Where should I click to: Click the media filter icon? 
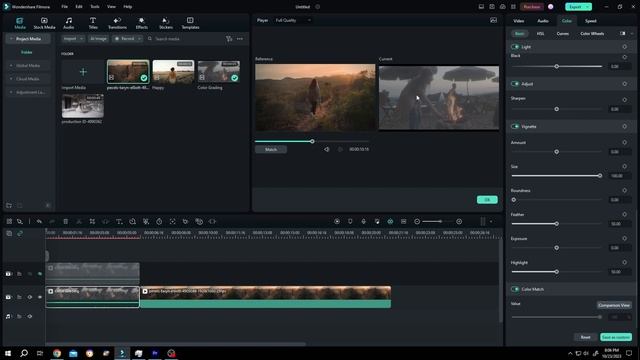click(x=229, y=39)
